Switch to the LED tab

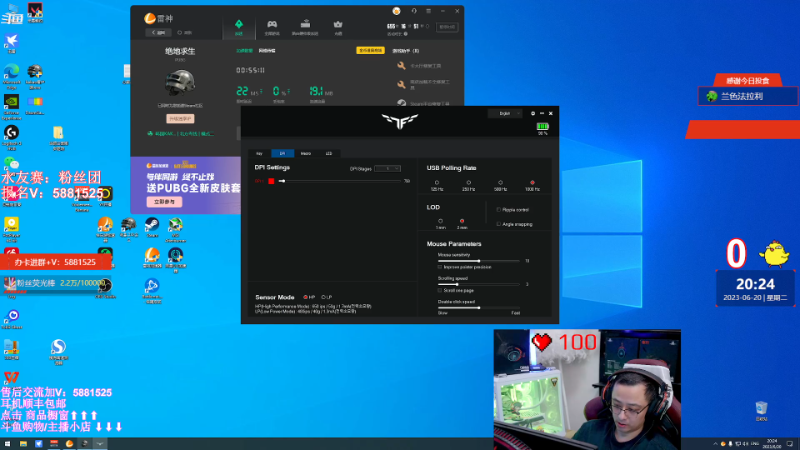click(329, 153)
